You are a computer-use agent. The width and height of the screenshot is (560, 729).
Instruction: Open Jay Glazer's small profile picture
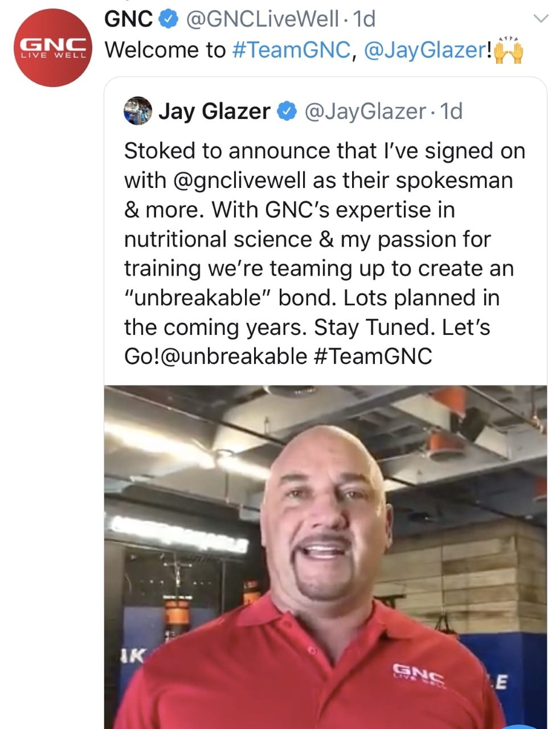pyautogui.click(x=138, y=110)
